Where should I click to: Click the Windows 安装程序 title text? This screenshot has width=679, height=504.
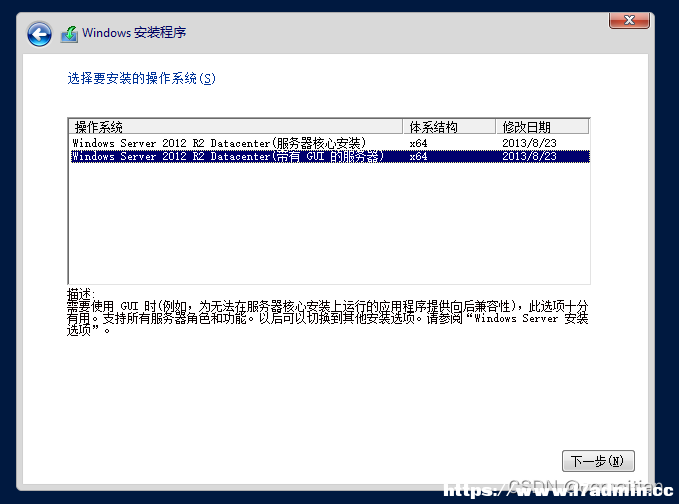134,32
